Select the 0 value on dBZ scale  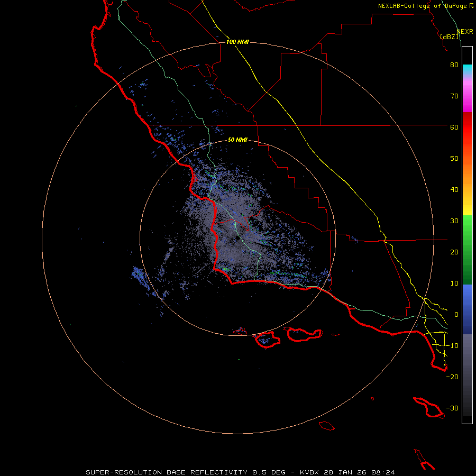(x=456, y=315)
